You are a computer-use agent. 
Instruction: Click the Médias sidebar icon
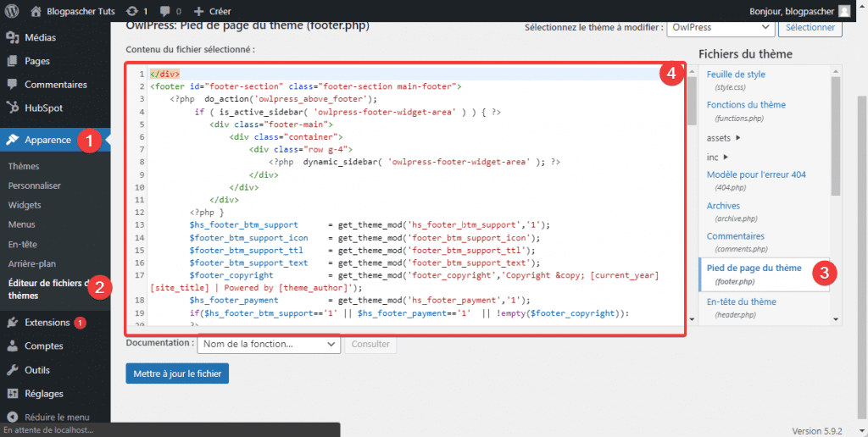tap(12, 37)
